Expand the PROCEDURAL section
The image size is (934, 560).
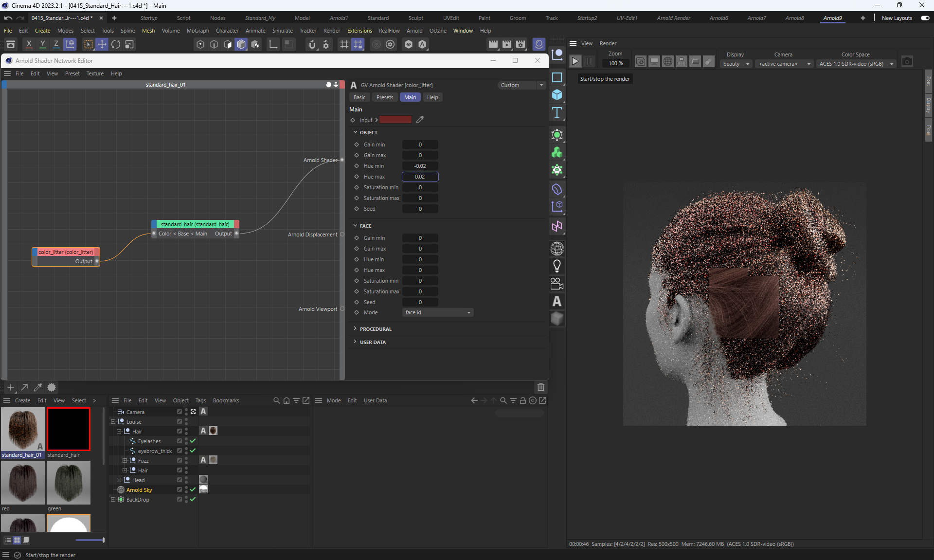pyautogui.click(x=375, y=329)
